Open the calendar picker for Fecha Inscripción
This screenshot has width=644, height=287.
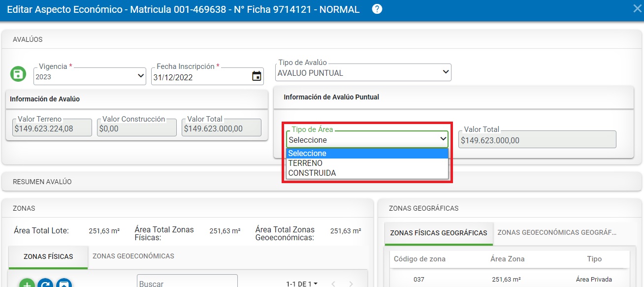coord(256,76)
